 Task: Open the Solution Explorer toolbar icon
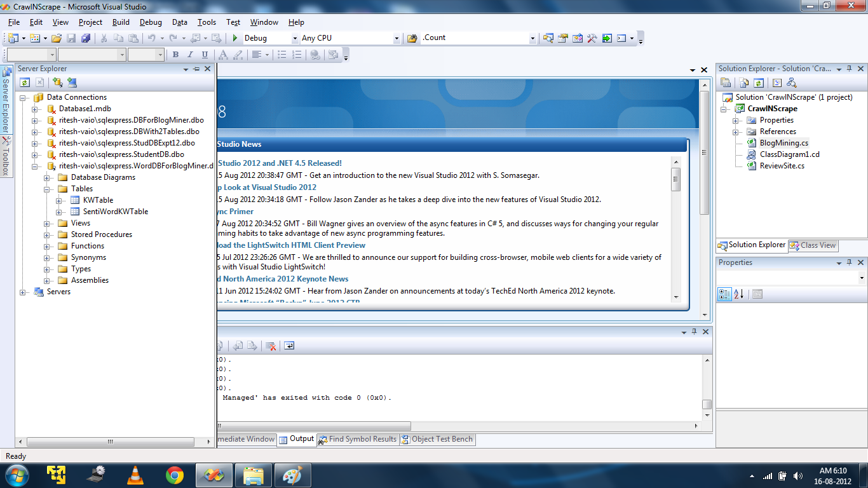pyautogui.click(x=548, y=38)
